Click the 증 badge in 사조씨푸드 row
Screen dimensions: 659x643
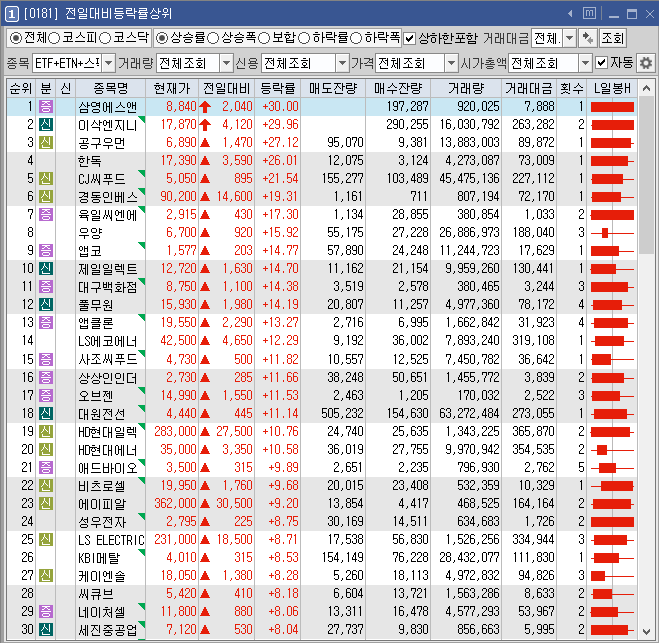coord(46,359)
